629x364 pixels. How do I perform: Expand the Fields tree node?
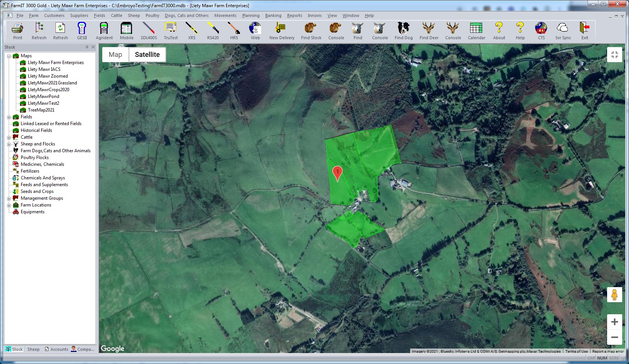(x=9, y=117)
